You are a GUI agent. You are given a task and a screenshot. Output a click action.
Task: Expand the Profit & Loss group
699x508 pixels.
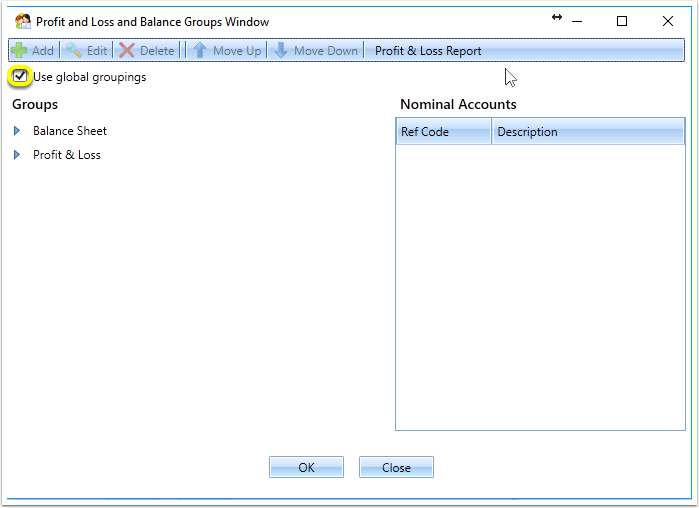tap(17, 155)
